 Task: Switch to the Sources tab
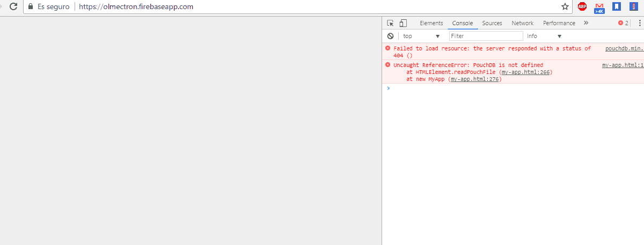[x=492, y=23]
